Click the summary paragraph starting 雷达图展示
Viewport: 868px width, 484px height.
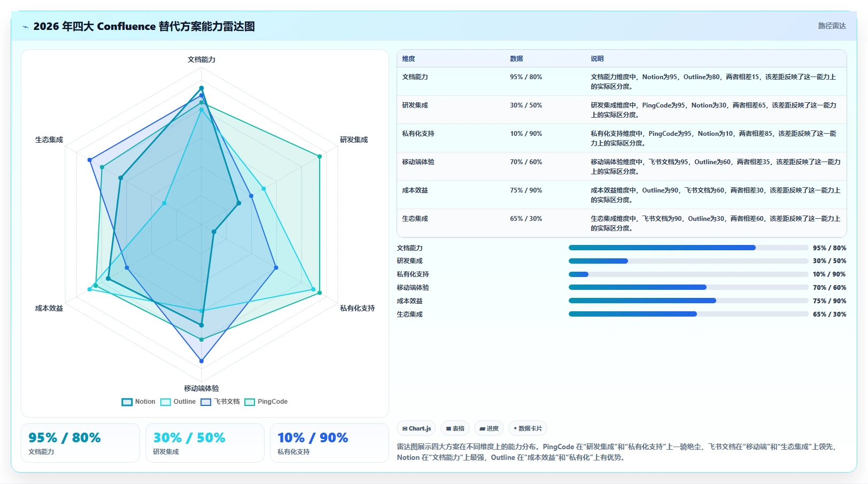coord(616,452)
